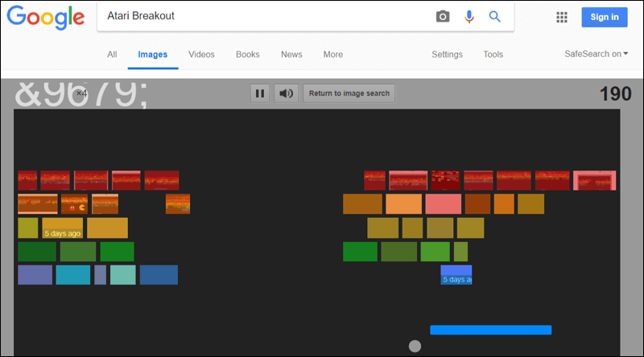
Task: Start voice search with microphone icon
Action: [469, 17]
